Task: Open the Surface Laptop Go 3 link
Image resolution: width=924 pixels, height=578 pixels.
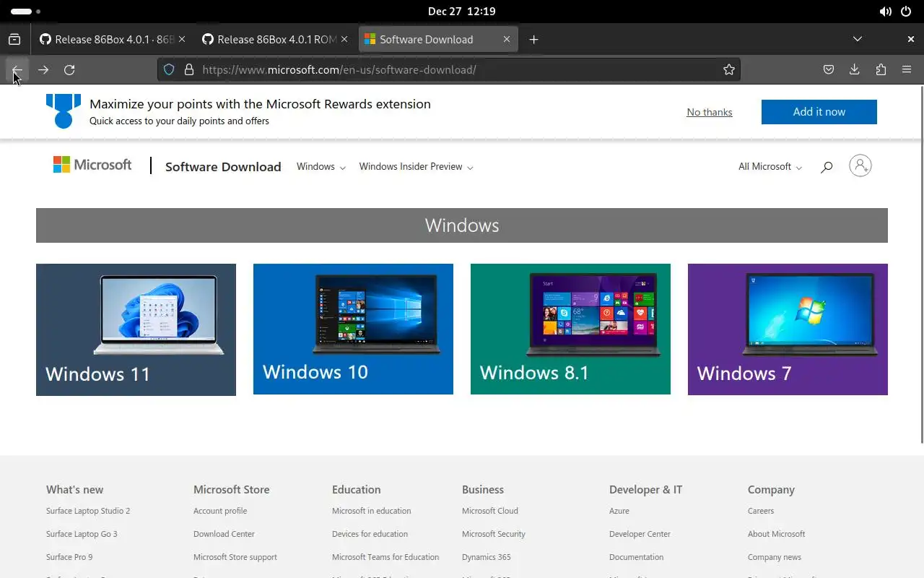Action: pyautogui.click(x=82, y=534)
